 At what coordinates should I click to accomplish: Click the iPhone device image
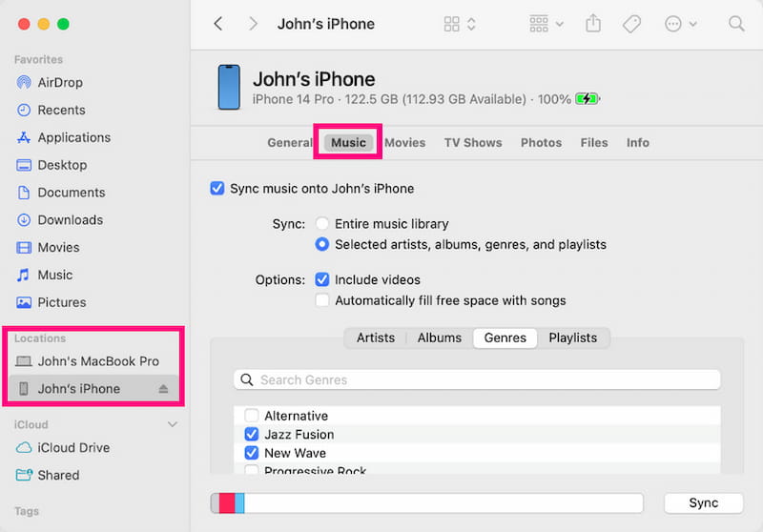[229, 88]
